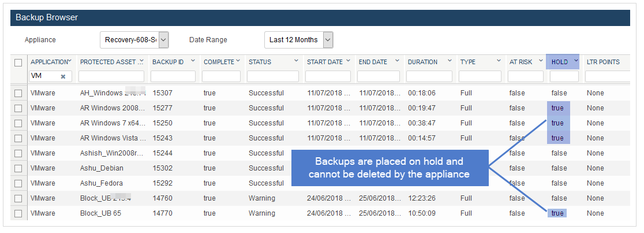
Task: Open the START DATE column menu arrow
Action: tap(349, 61)
